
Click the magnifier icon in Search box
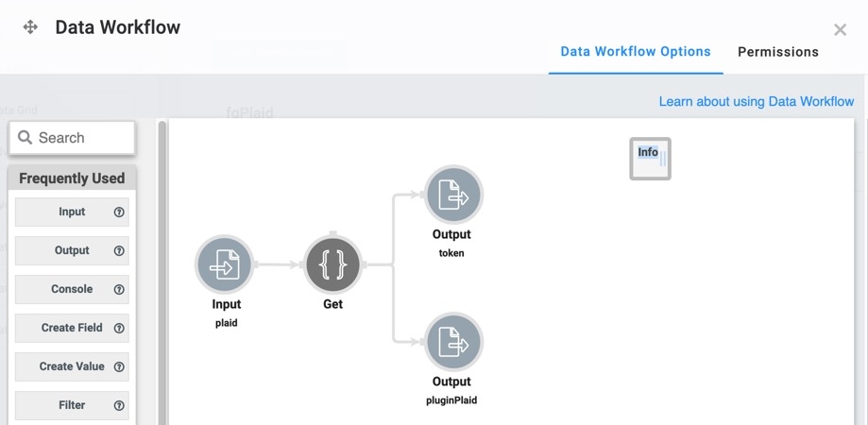(x=25, y=137)
